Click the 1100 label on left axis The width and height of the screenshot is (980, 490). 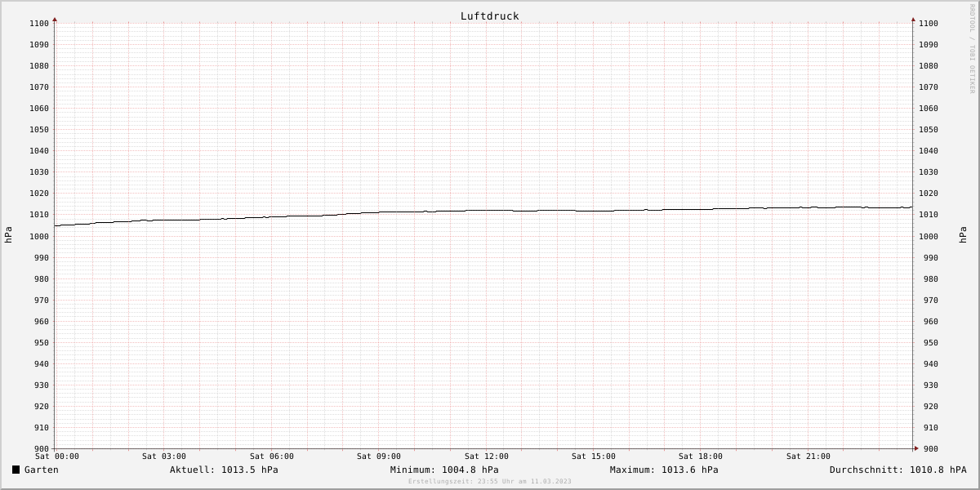38,24
